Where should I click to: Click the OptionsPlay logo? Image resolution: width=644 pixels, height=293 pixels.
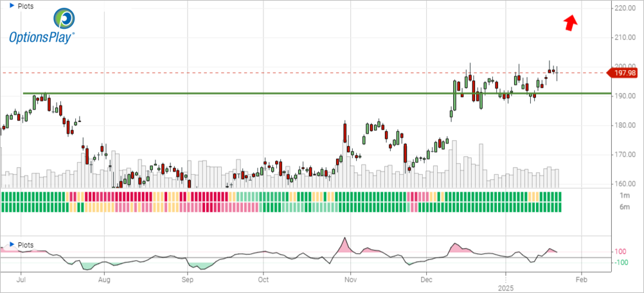click(x=42, y=26)
